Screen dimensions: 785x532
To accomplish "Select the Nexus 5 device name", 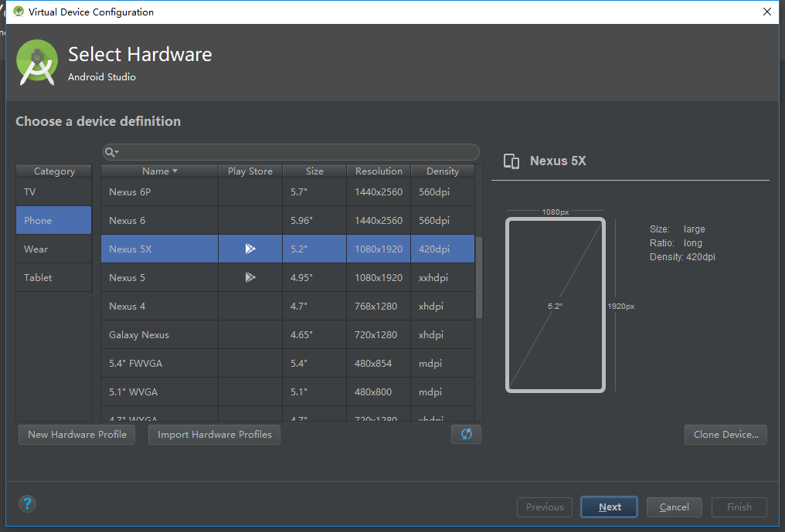I will pos(127,277).
